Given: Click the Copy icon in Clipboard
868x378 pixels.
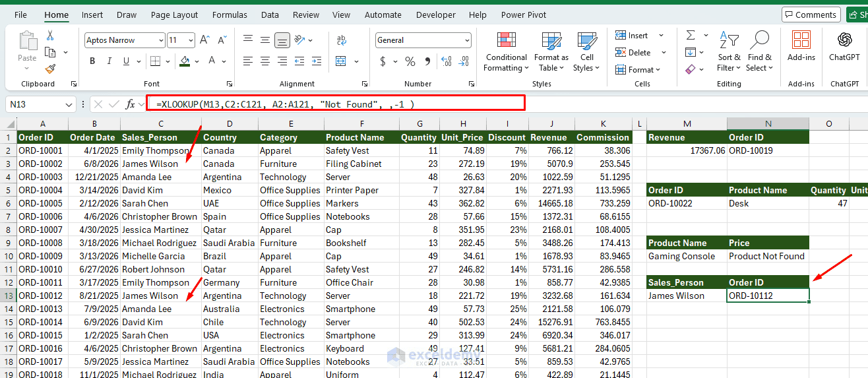Looking at the screenshot, I should coord(50,52).
